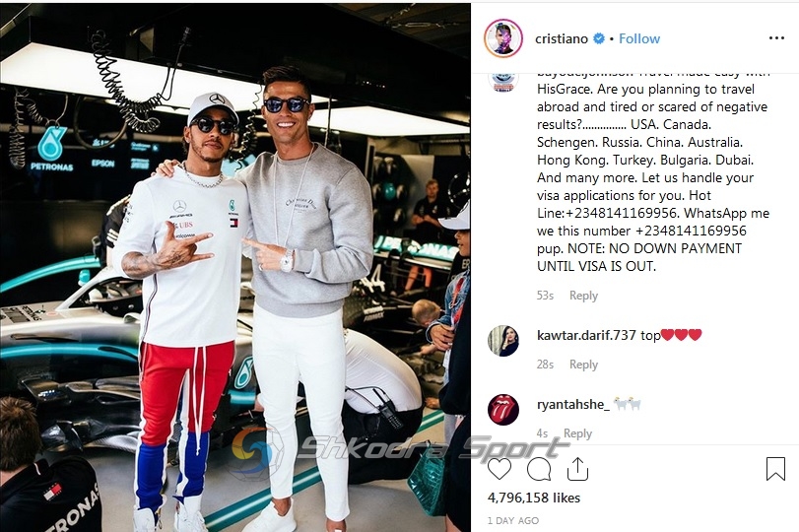Like the post with the heart icon
The width and height of the screenshot is (799, 532).
tap(499, 469)
